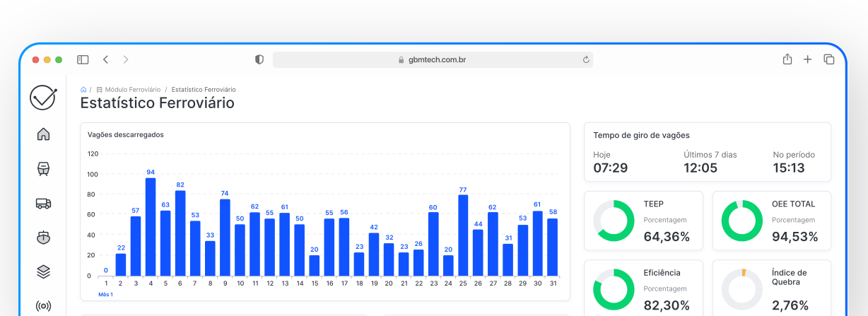Click the checkmark logo in sidebar
Screen dimensions: 868x316
[x=42, y=98]
